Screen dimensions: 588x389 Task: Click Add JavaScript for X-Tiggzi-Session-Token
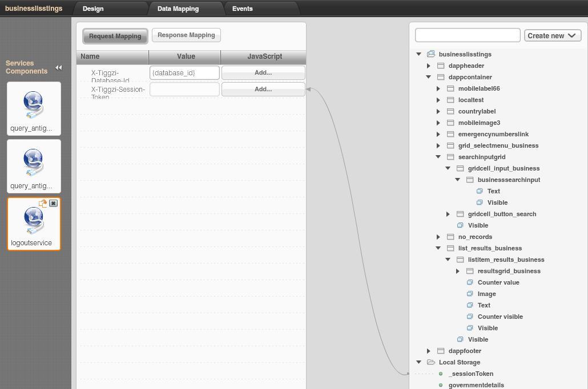pos(263,90)
